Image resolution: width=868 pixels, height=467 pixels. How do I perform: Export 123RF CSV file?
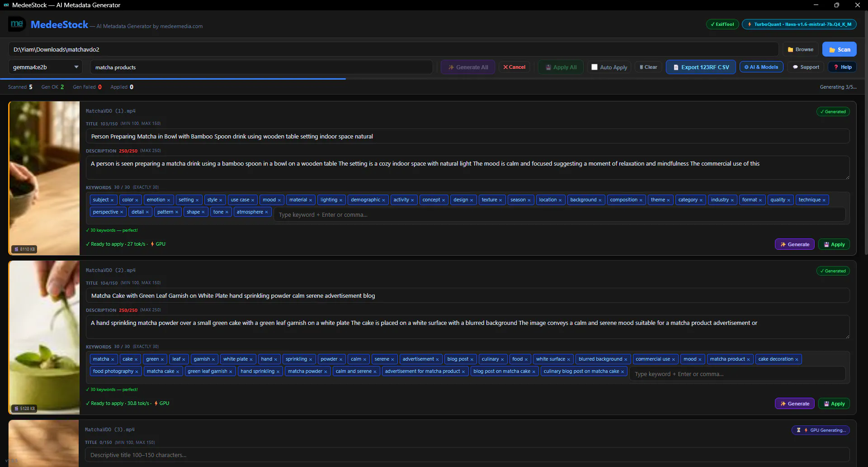(701, 67)
